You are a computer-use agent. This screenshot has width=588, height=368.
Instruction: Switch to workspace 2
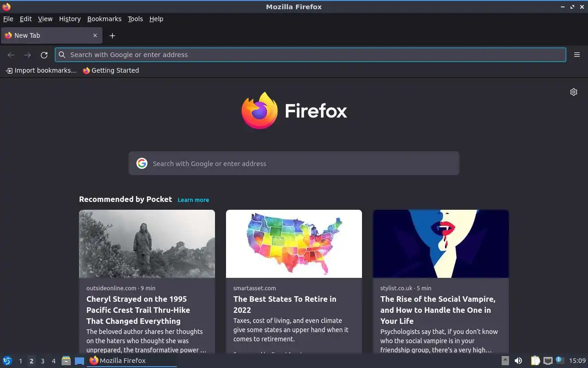[x=31, y=361]
